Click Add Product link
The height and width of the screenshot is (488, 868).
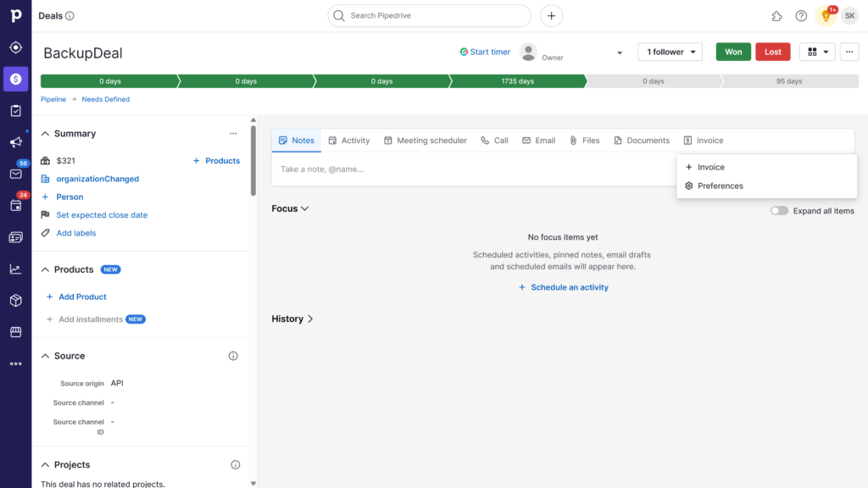click(76, 297)
